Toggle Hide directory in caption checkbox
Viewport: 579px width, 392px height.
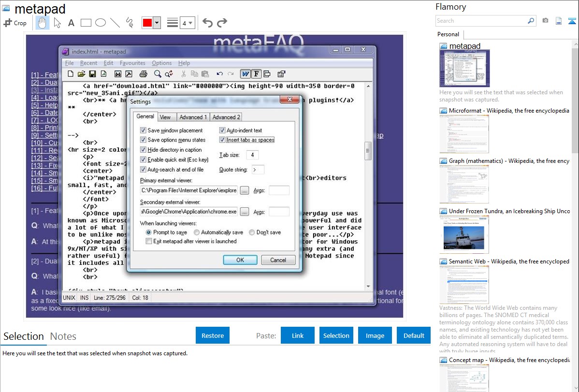tap(143, 150)
